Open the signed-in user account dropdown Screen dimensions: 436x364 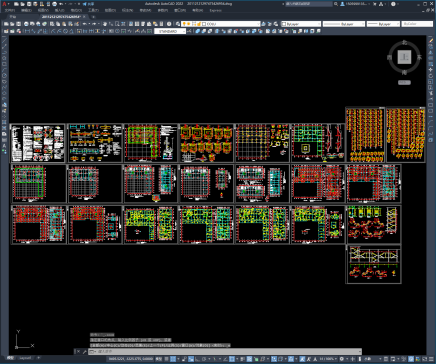[356, 4]
